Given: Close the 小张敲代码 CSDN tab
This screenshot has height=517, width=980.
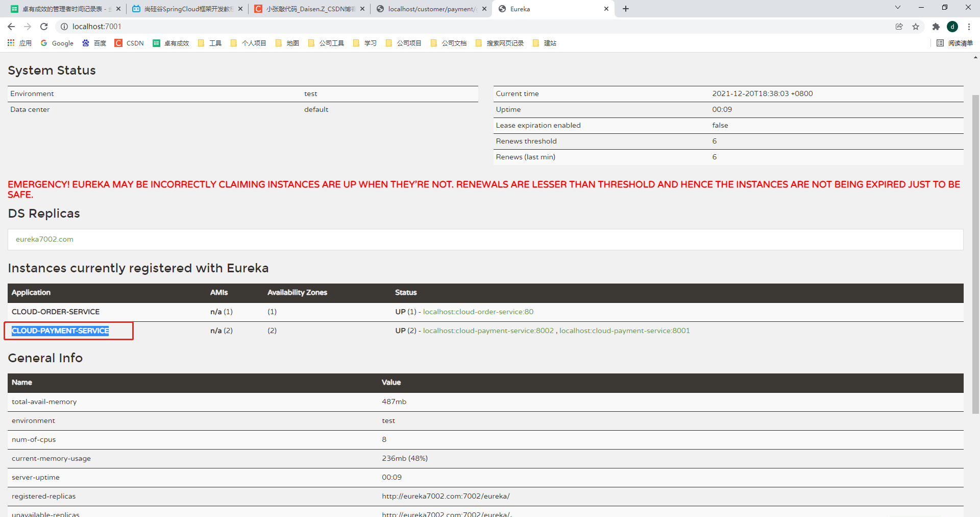Looking at the screenshot, I should 362,9.
